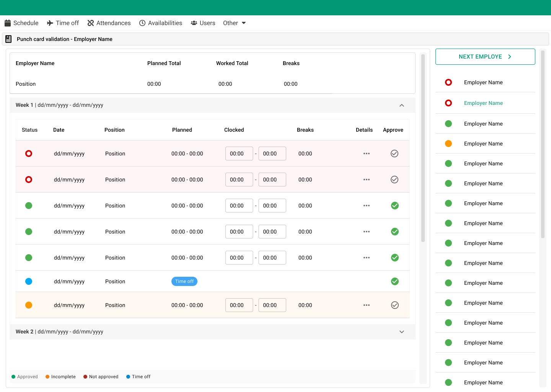Expand the Week 2 section
Viewport: 551px width, 392px height.
point(401,332)
